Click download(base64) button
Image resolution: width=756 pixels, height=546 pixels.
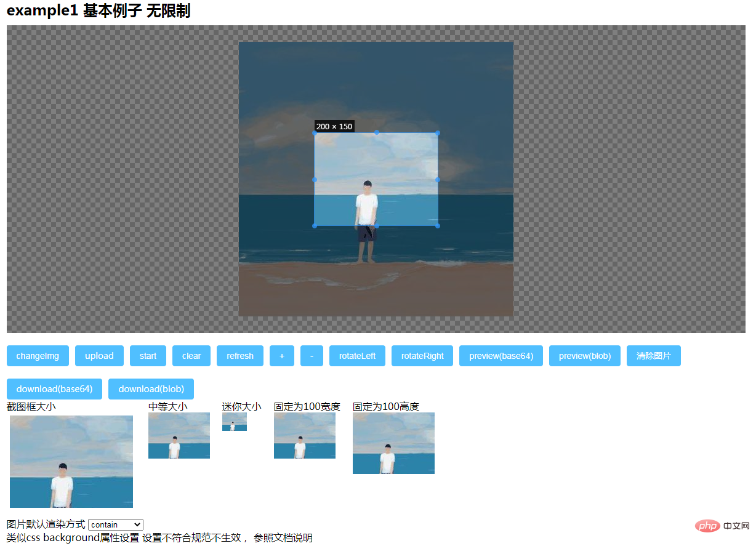coord(54,389)
